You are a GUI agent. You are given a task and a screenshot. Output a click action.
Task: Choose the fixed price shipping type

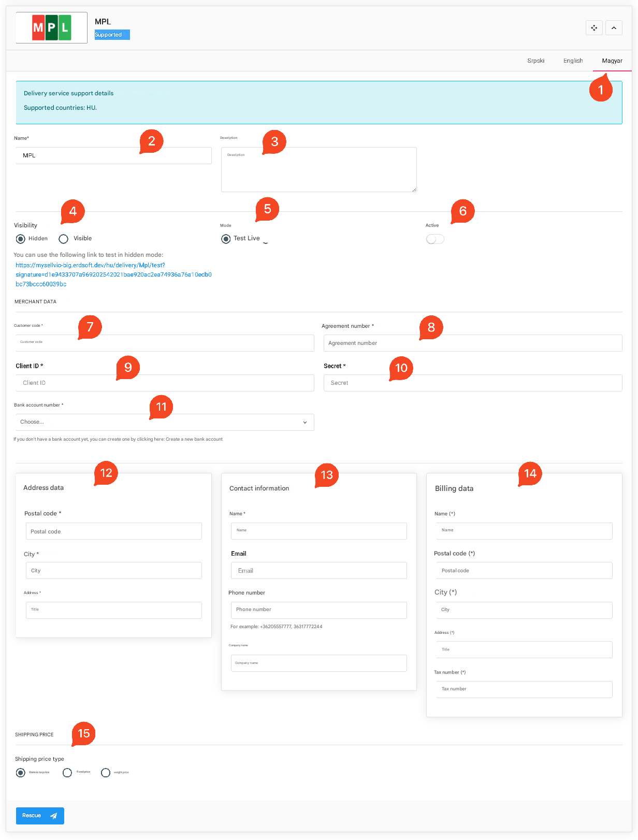tap(67, 773)
